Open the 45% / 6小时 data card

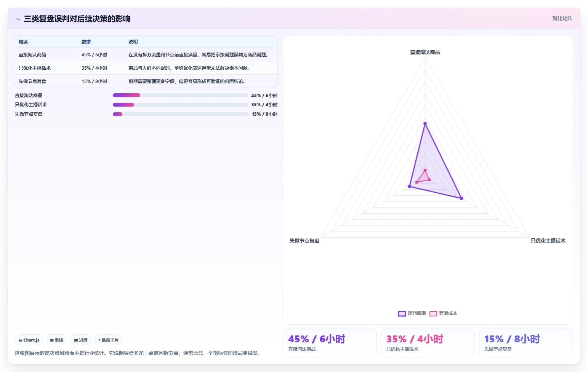coord(330,343)
